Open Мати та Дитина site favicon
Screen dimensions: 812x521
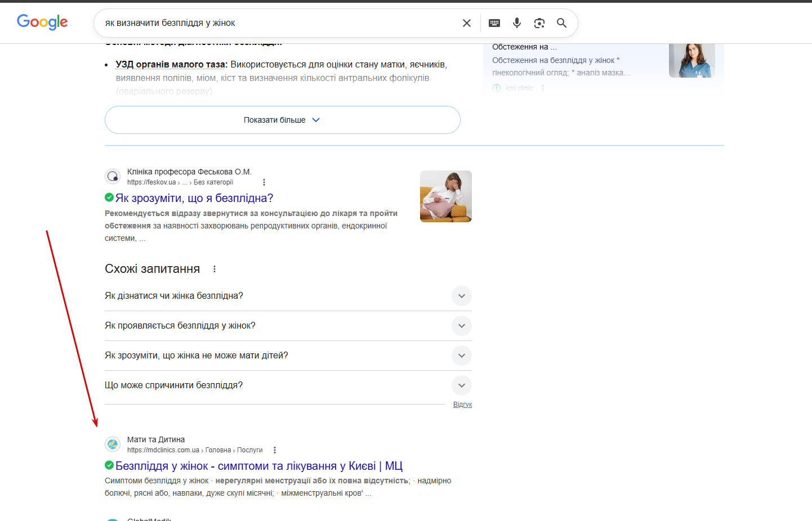[x=113, y=444]
